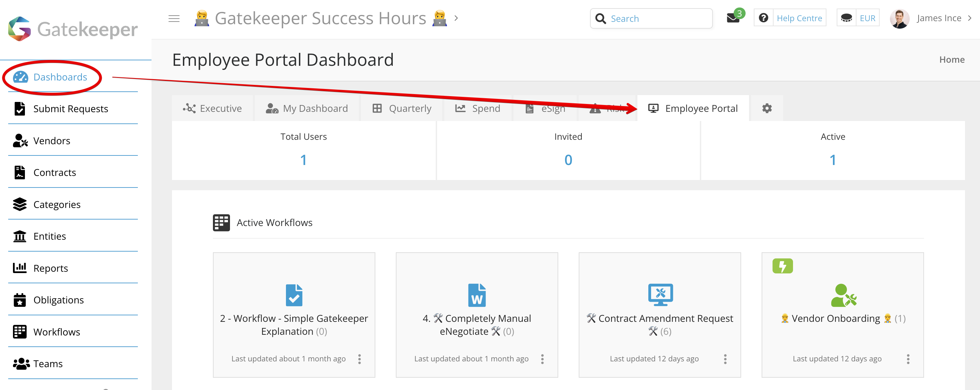980x390 pixels.
Task: Open options menu for Contract Amendment Request card
Action: point(725,359)
